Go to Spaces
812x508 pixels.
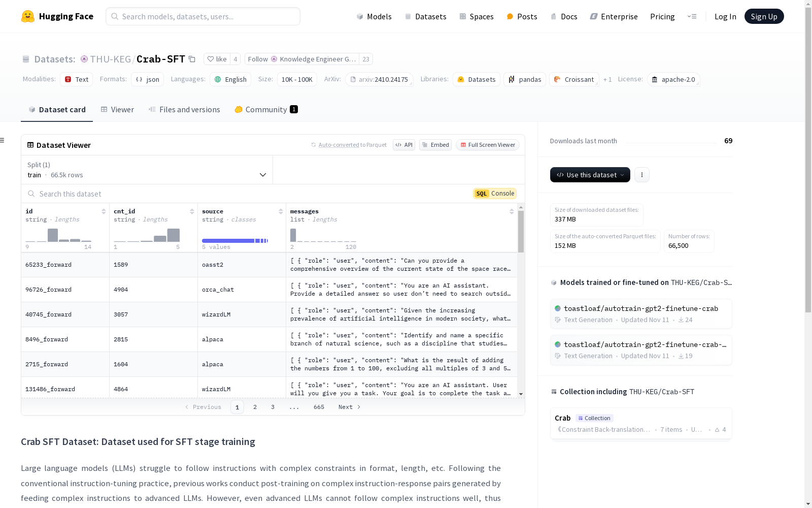(476, 16)
